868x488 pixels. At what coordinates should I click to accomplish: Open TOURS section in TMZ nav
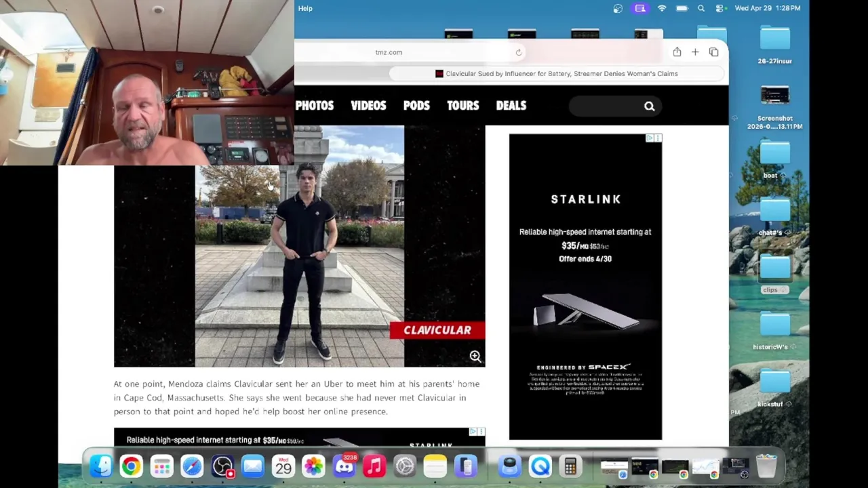463,106
